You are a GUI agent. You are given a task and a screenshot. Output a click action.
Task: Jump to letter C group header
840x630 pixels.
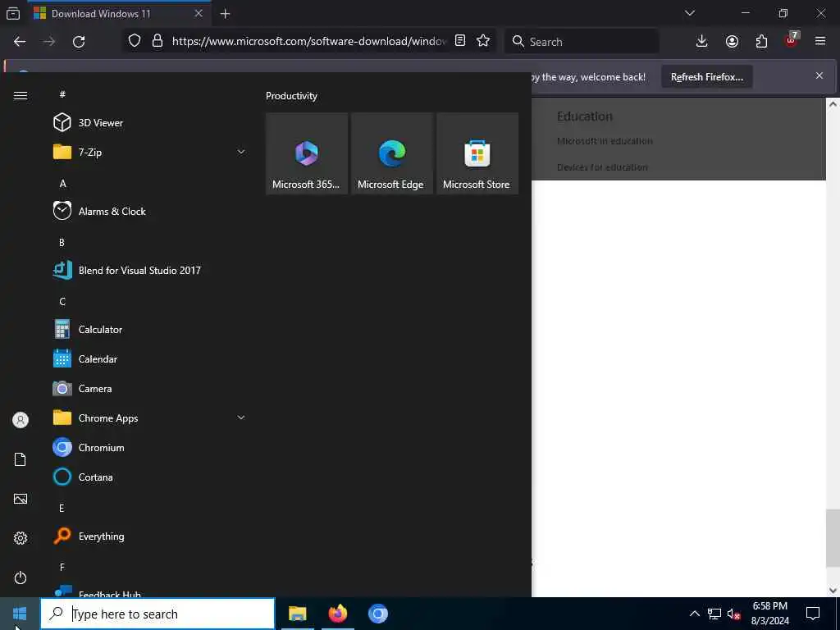coord(62,302)
